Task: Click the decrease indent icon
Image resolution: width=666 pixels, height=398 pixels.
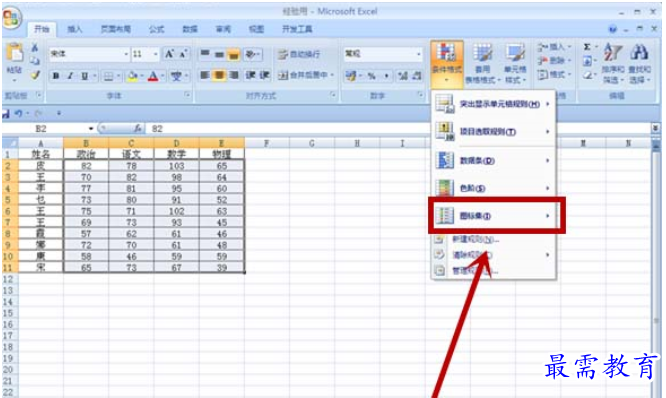Action: 250,75
